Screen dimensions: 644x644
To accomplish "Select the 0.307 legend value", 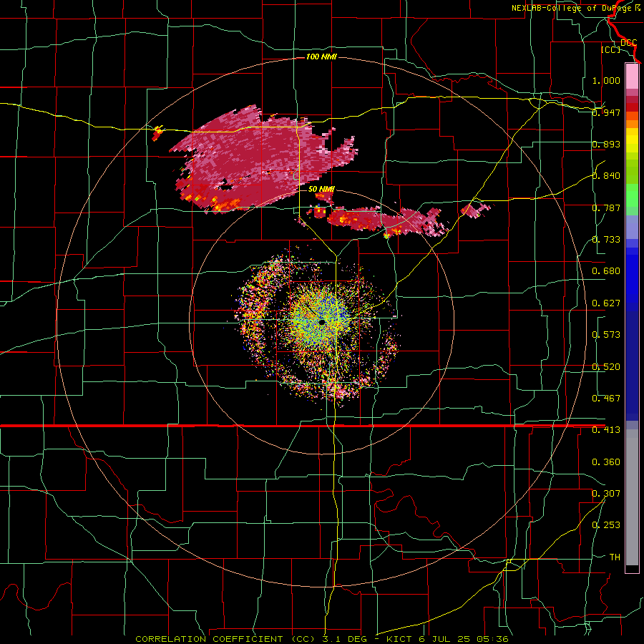I will coord(606,494).
